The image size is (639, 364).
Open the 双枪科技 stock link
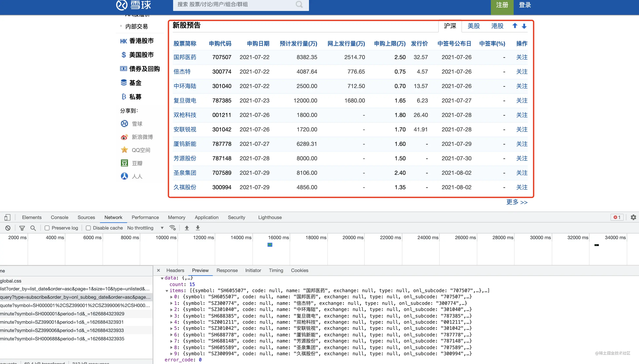point(185,115)
